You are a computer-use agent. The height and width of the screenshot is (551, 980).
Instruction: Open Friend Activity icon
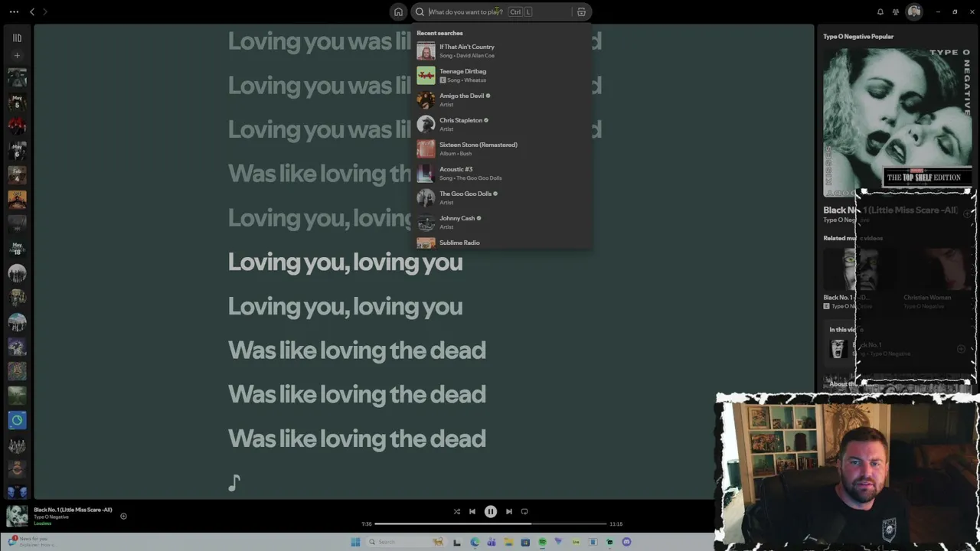(896, 11)
